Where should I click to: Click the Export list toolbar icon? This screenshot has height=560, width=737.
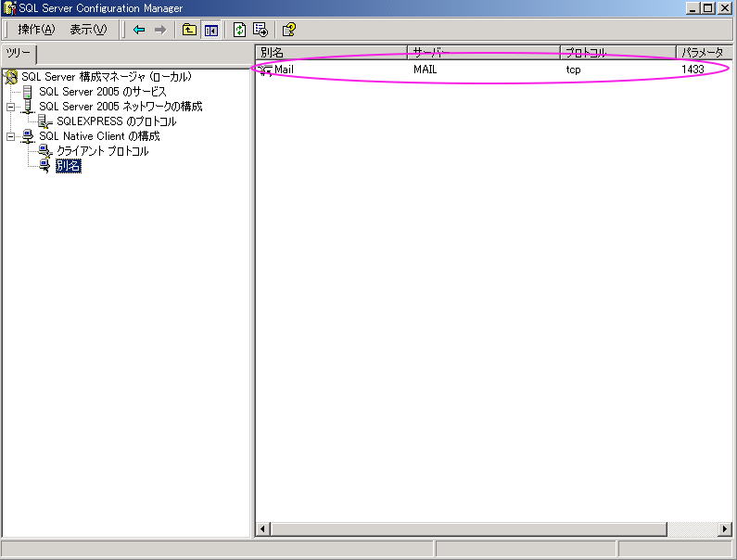coord(260,30)
